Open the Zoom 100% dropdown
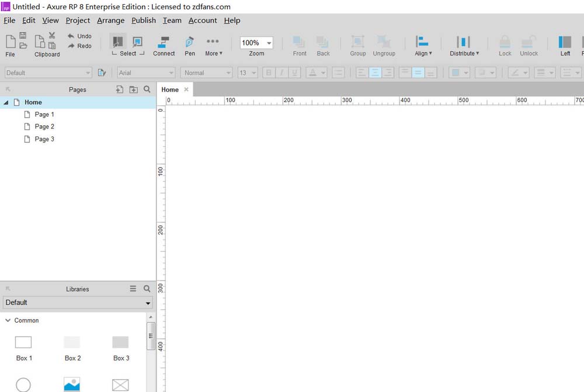The height and width of the screenshot is (392, 584). (x=256, y=43)
